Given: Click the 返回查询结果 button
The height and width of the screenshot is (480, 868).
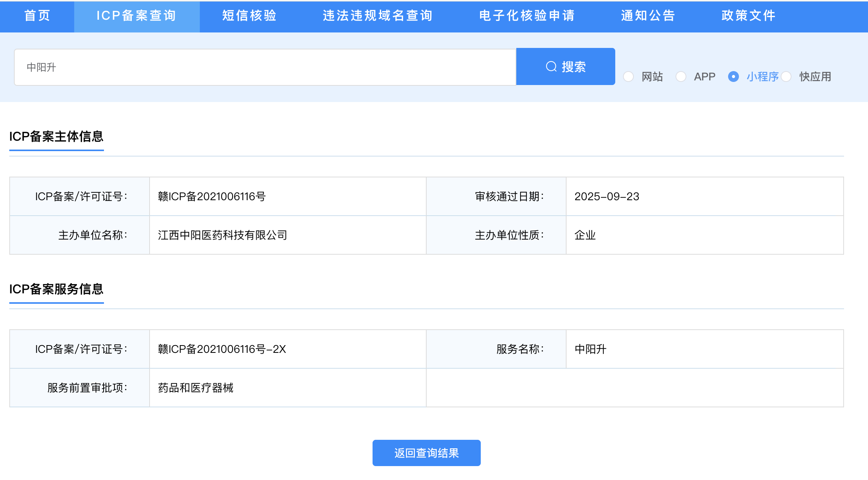Looking at the screenshot, I should [x=426, y=453].
